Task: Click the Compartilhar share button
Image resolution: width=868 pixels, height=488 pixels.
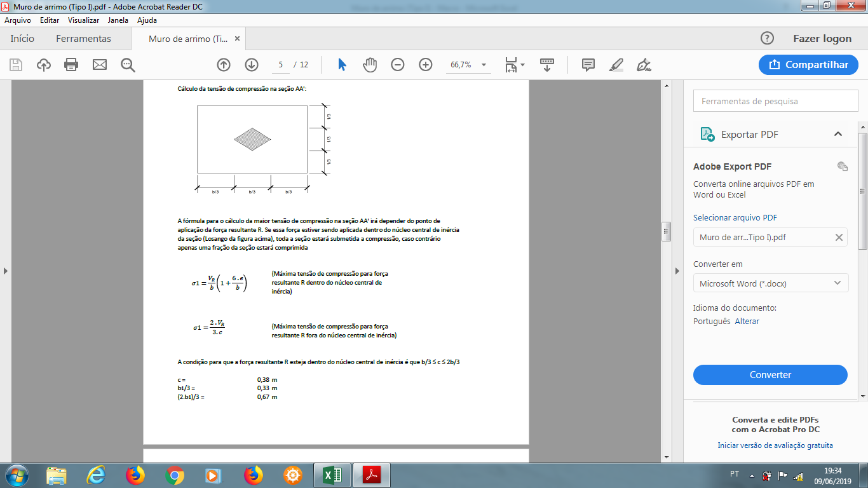Action: click(x=809, y=65)
